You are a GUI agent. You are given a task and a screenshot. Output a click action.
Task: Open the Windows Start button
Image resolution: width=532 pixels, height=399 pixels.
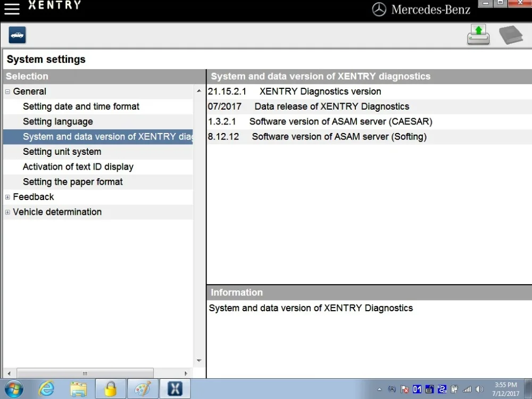coord(14,389)
